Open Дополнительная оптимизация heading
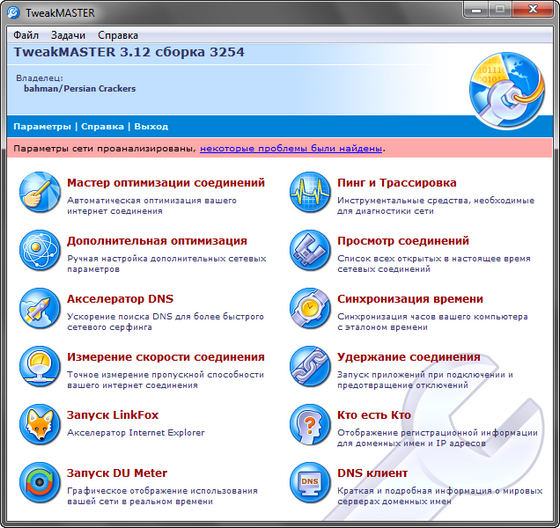Screen dimensions: 560x528 click(x=157, y=241)
